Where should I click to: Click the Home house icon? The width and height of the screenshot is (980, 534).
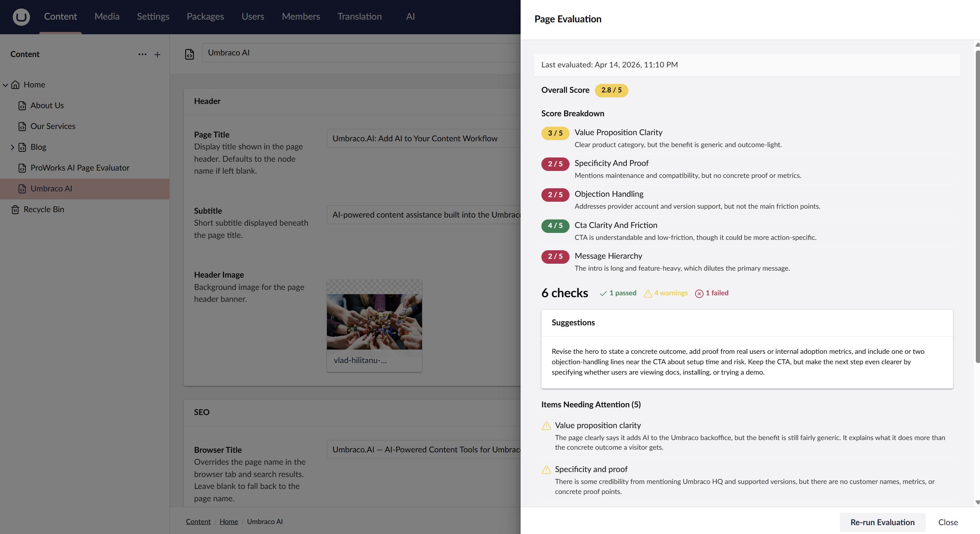15,85
